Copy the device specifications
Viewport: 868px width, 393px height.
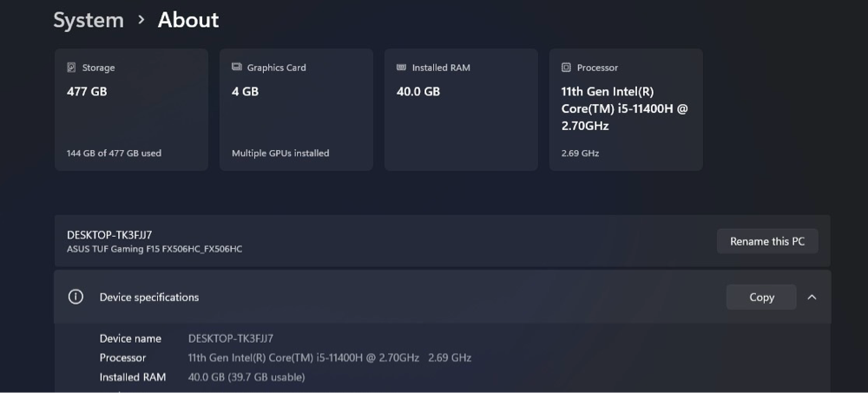click(760, 297)
